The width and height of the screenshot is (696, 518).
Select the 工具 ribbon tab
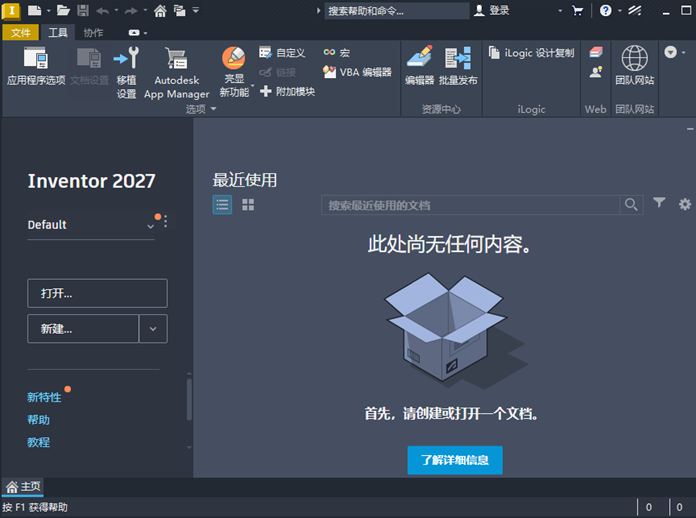click(58, 32)
